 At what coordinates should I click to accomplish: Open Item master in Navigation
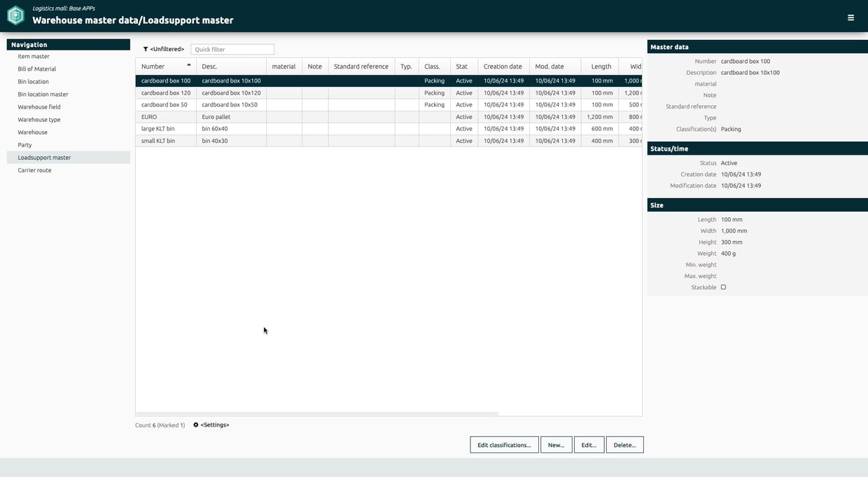coord(34,57)
